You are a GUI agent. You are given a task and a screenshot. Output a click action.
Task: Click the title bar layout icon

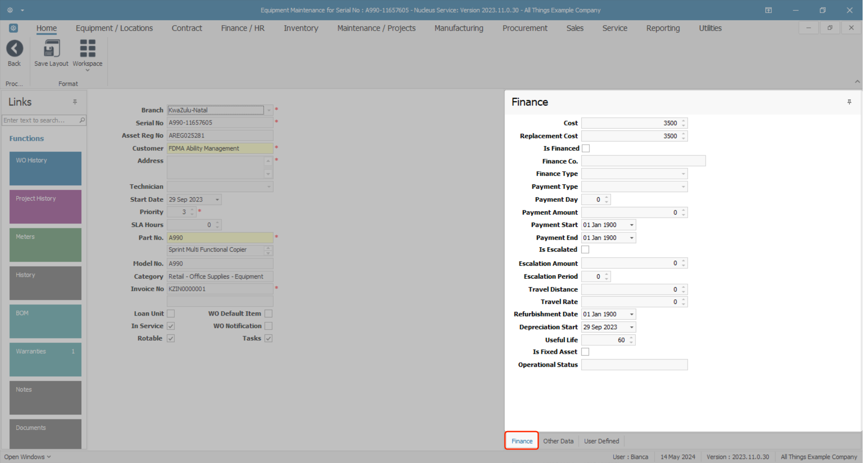point(769,10)
